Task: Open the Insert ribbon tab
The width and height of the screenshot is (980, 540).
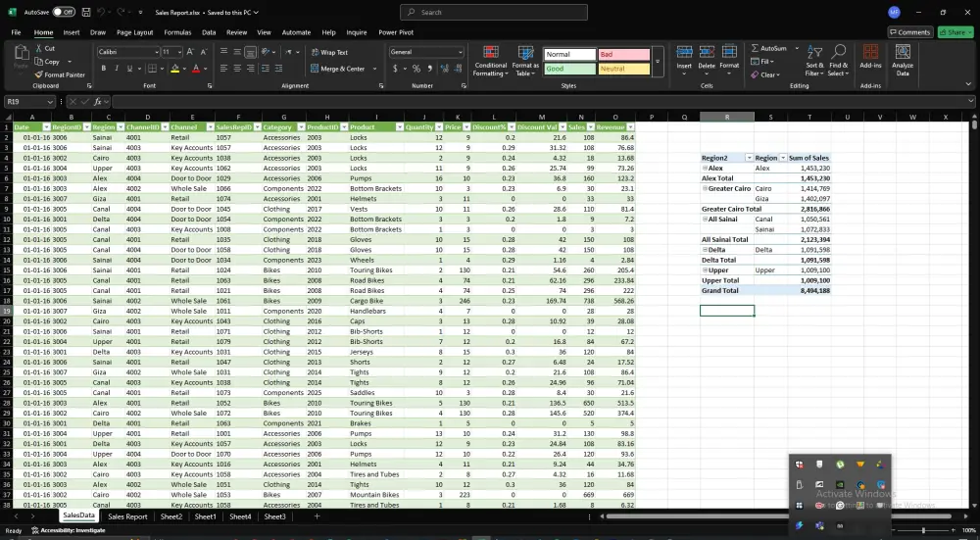Action: (72, 32)
